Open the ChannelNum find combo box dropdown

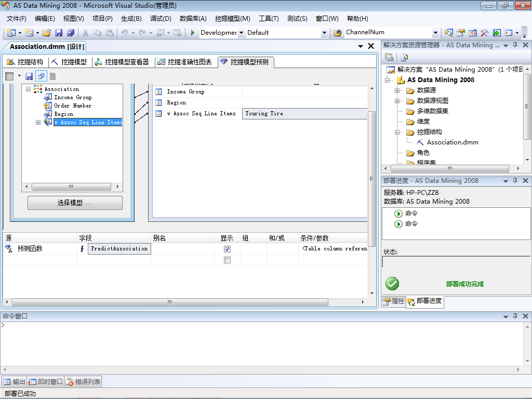click(x=436, y=33)
